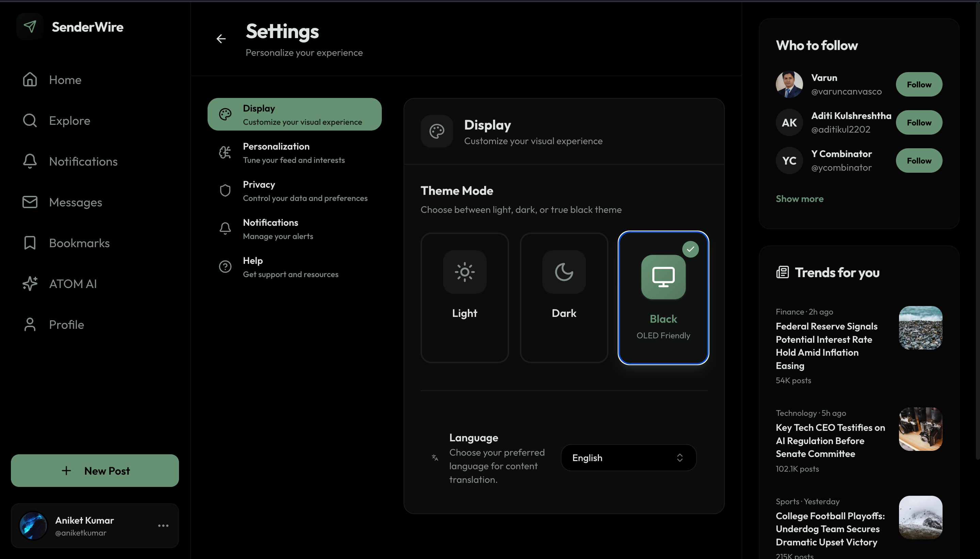980x559 pixels.
Task: Open the Federal Reserve trend thumbnail
Action: [x=920, y=328]
